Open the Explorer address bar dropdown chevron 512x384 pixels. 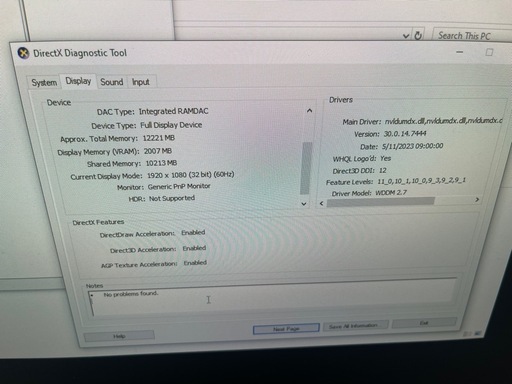pos(406,36)
